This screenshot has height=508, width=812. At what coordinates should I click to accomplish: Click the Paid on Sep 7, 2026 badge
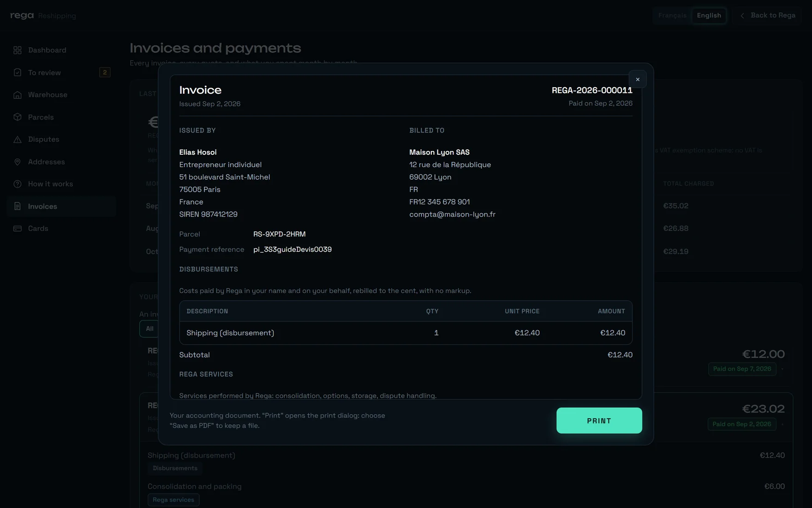pyautogui.click(x=742, y=369)
